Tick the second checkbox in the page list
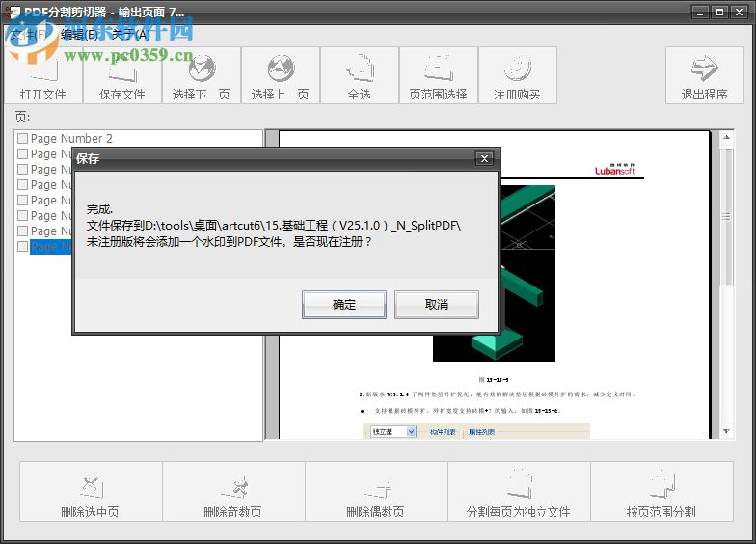Viewport: 756px width, 544px height. (x=22, y=154)
